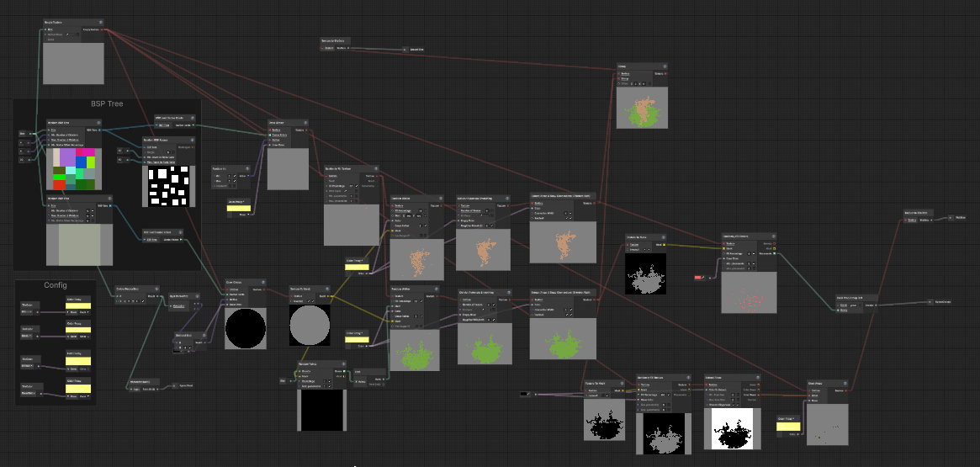
Task: Click the Draw Circle node's header icon
Action: [x=263, y=283]
